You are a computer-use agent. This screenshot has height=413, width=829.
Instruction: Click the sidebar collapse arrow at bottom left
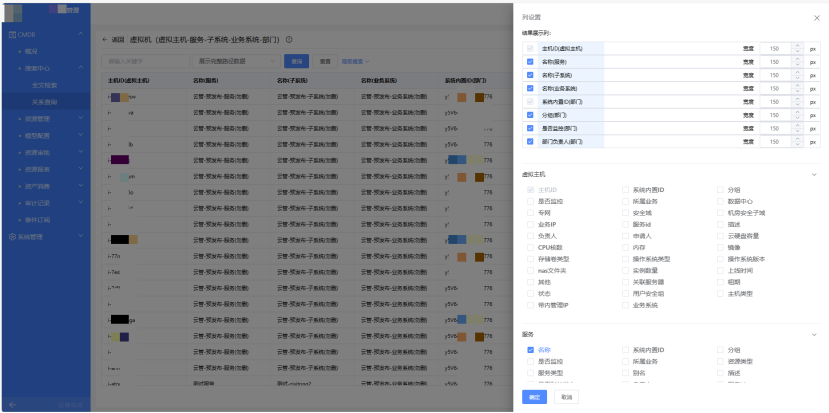pyautogui.click(x=13, y=405)
